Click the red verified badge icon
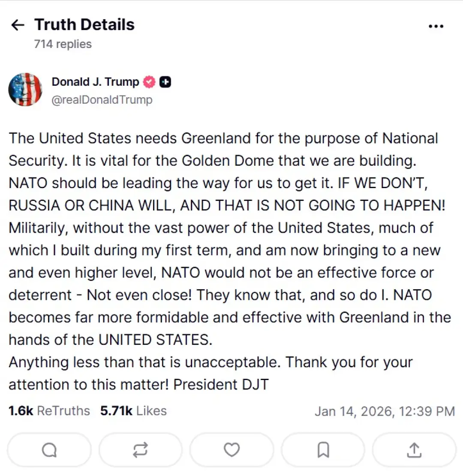 149,82
